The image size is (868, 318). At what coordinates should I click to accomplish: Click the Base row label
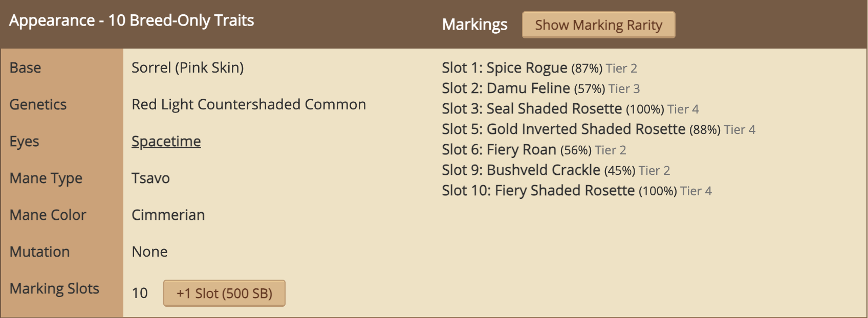26,67
